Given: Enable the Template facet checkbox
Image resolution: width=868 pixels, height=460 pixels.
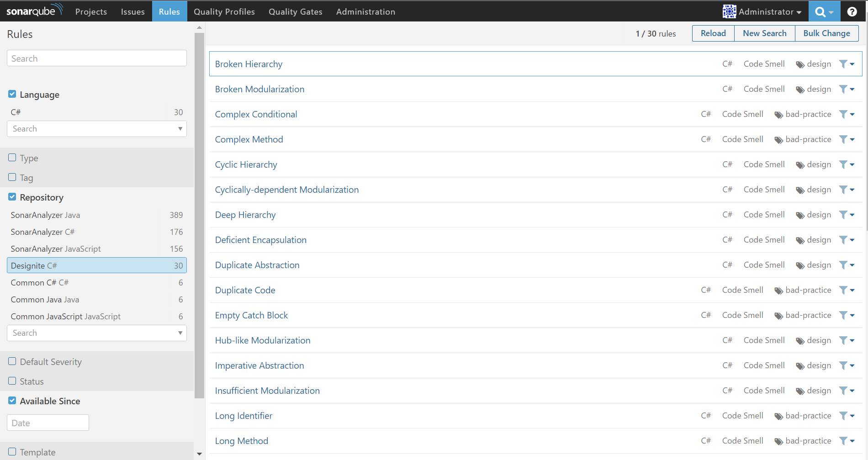Looking at the screenshot, I should [x=12, y=452].
